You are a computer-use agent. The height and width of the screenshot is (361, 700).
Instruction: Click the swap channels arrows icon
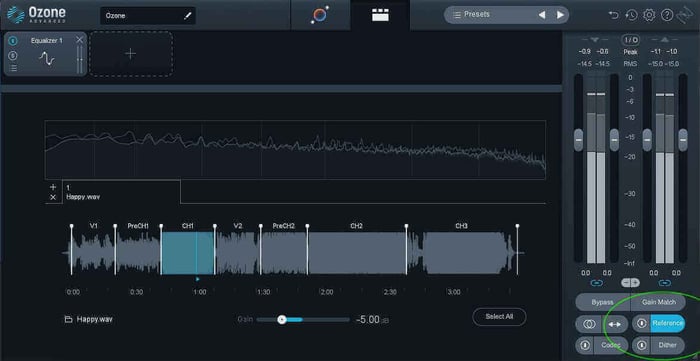[615, 324]
